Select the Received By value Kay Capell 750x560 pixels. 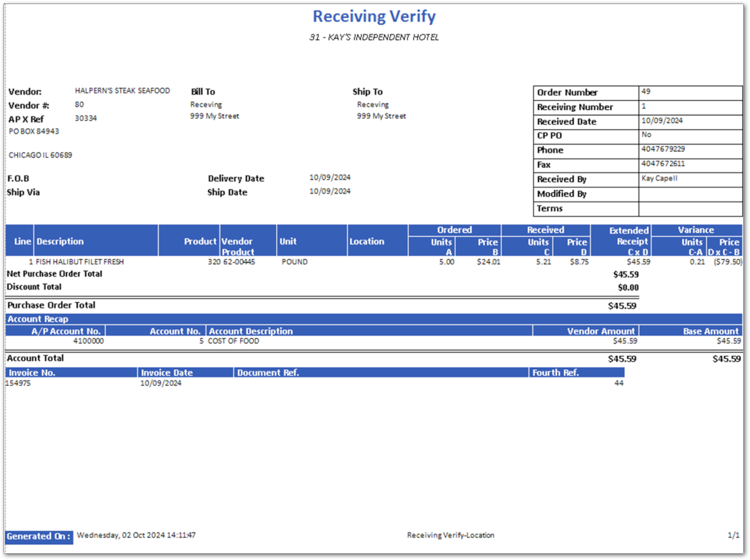[659, 178]
